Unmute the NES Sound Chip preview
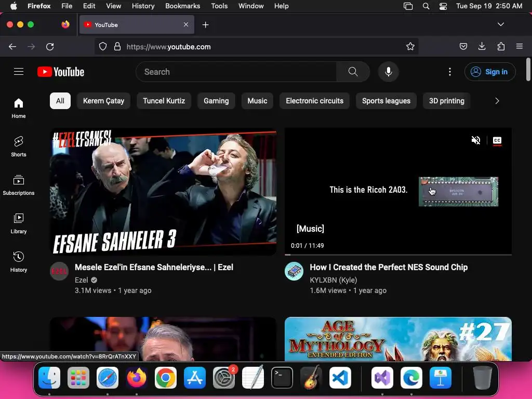The height and width of the screenshot is (399, 532). pyautogui.click(x=476, y=140)
